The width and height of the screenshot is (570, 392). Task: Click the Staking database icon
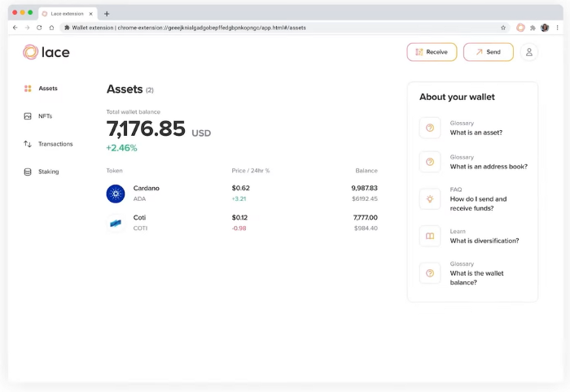pyautogui.click(x=28, y=172)
